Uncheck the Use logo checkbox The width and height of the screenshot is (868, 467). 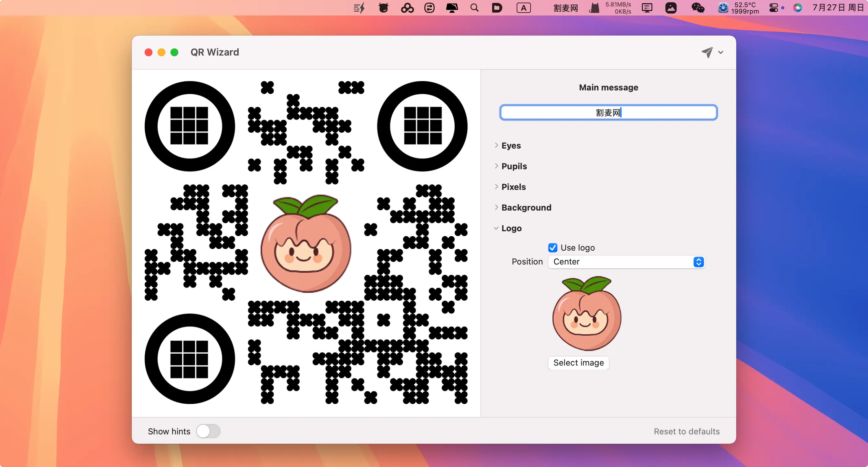(553, 248)
